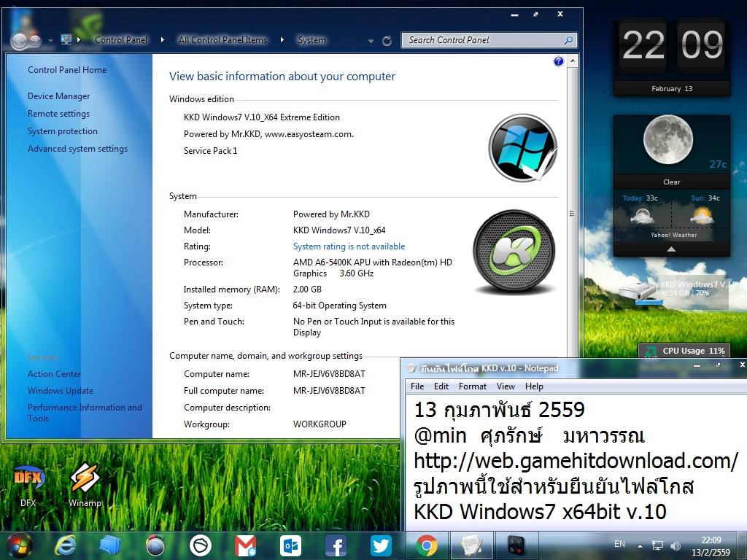The width and height of the screenshot is (747, 560).
Task: Click the Windows Start orb
Action: (x=20, y=545)
